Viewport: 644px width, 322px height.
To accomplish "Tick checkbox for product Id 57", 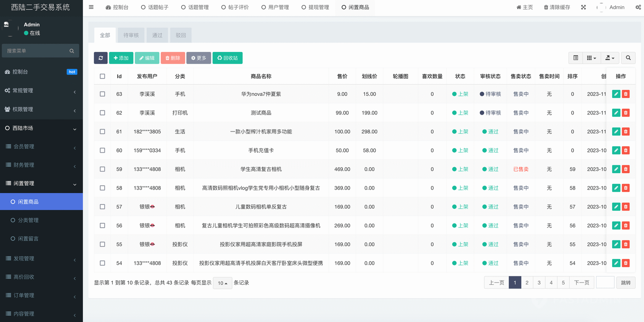I will pyautogui.click(x=102, y=207).
